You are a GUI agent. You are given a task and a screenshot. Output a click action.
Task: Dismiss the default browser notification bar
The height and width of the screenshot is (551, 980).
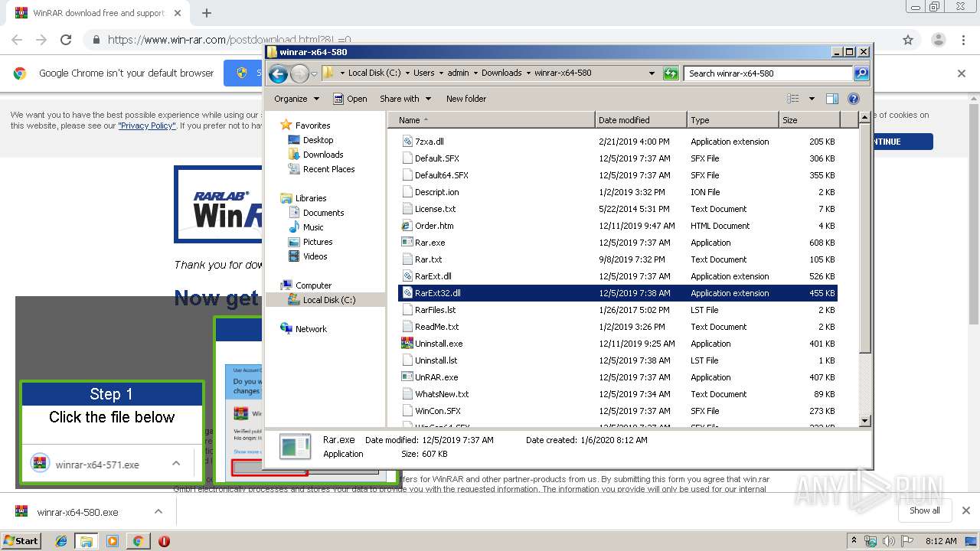point(962,73)
